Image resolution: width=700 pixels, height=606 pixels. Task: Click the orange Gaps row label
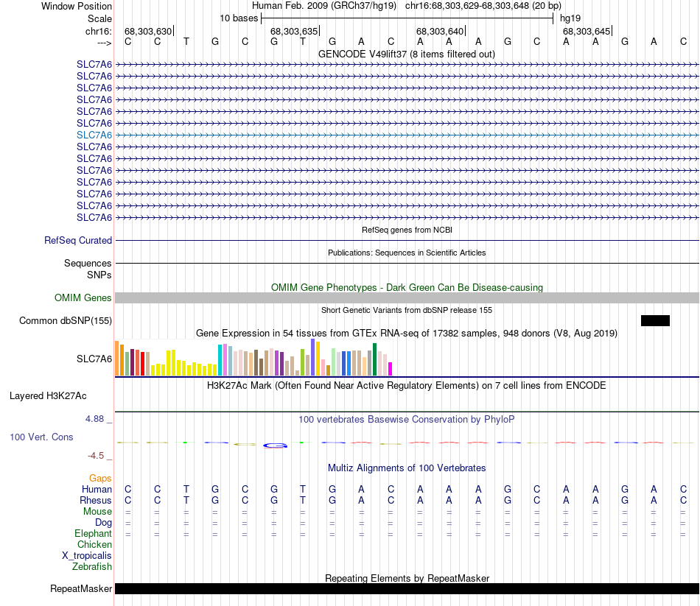(100, 479)
